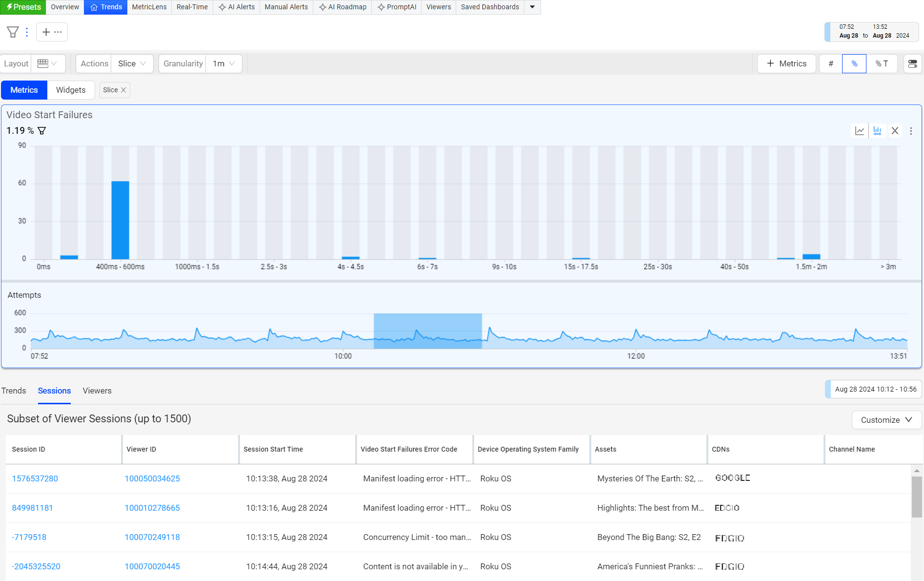The width and height of the screenshot is (924, 581).
Task: Toggle the number (#) display mode
Action: [831, 63]
